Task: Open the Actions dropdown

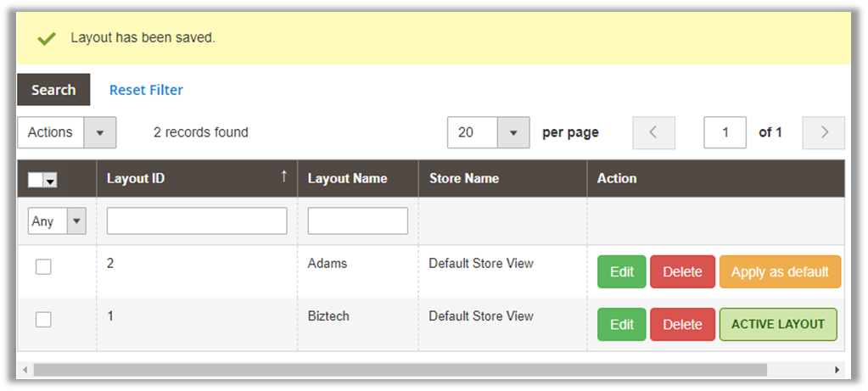Action: pos(66,132)
